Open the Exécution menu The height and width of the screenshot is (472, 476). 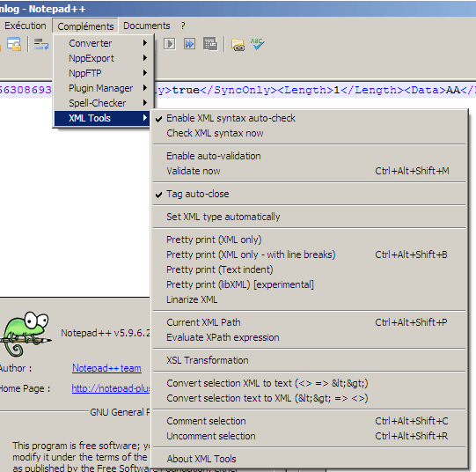[26, 26]
